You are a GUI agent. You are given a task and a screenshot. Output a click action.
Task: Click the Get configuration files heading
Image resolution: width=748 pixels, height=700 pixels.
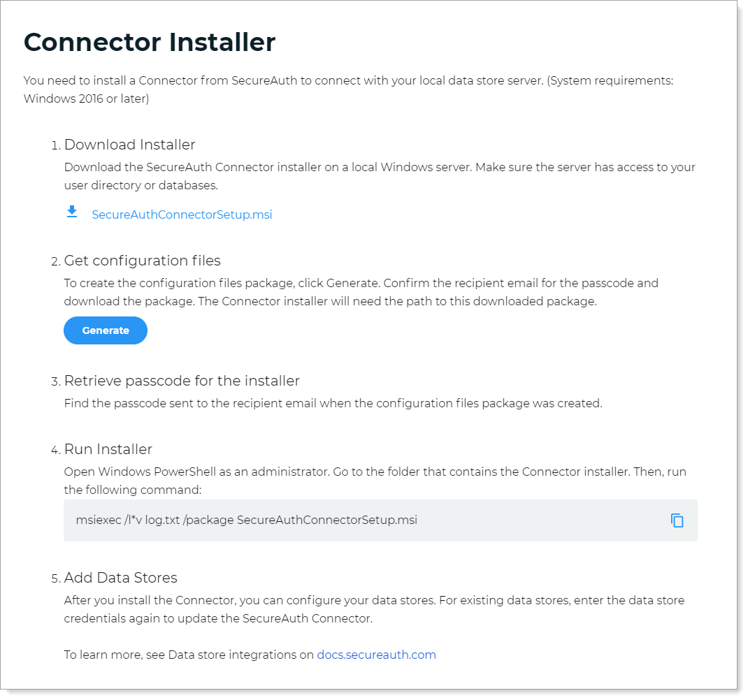coord(142,261)
